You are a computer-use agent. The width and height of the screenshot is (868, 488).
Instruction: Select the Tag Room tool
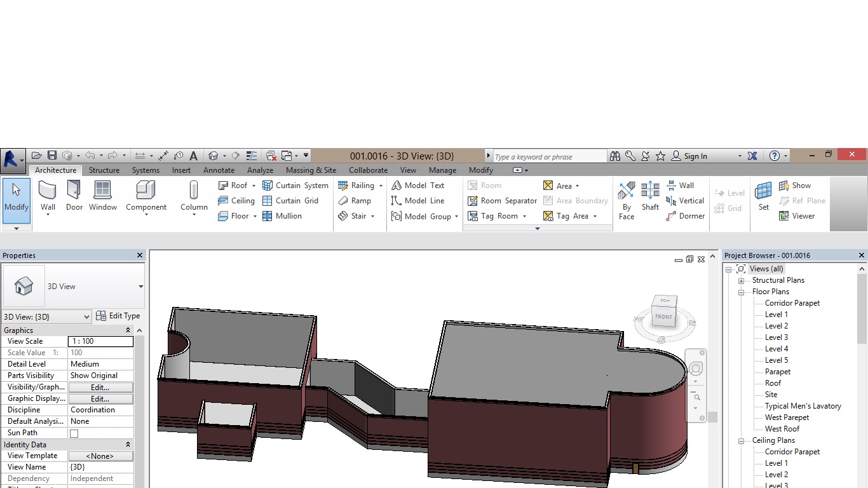click(x=492, y=216)
